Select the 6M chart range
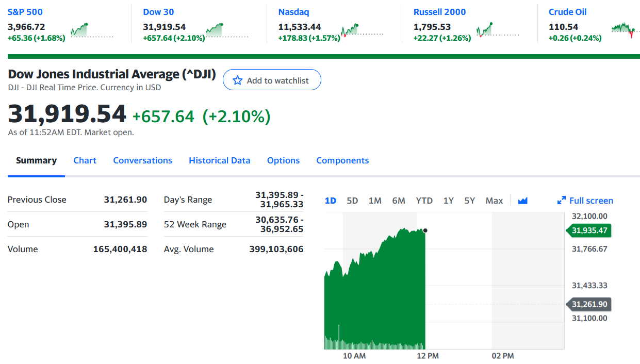This screenshot has width=640, height=364. [x=399, y=201]
